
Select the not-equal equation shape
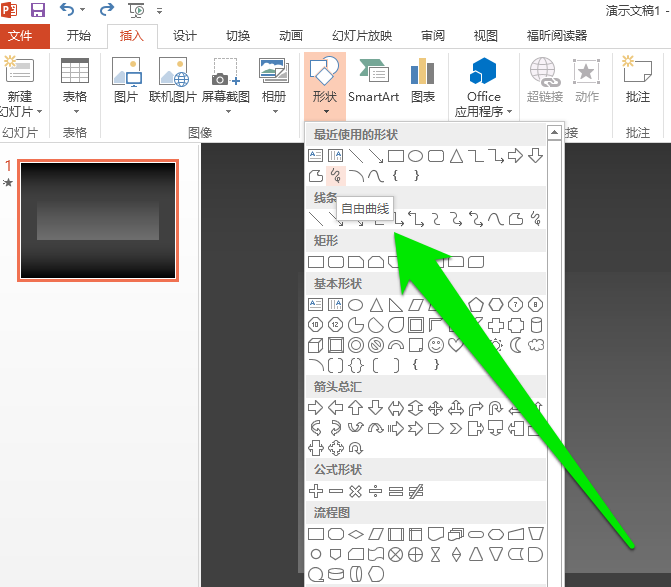point(416,491)
